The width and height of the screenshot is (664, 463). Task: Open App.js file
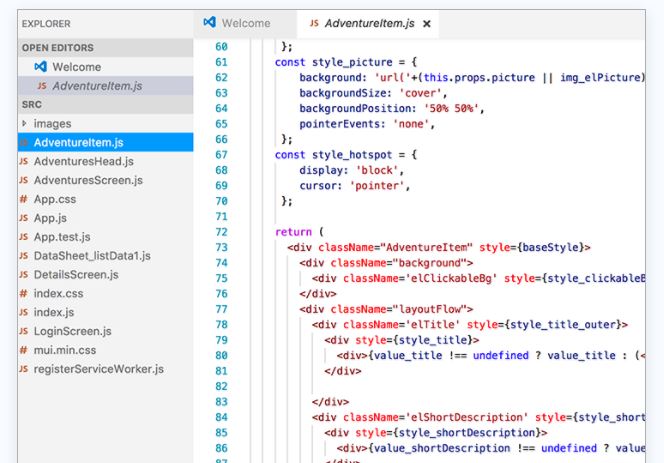click(105, 218)
